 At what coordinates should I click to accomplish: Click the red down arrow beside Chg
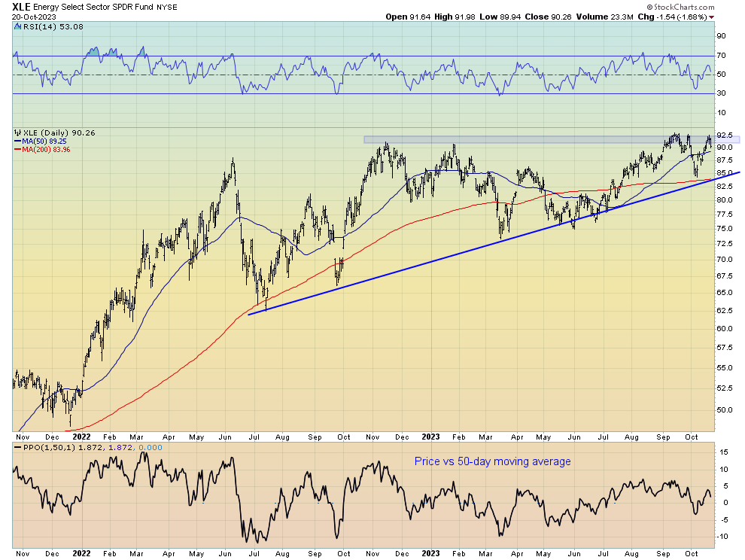click(711, 17)
